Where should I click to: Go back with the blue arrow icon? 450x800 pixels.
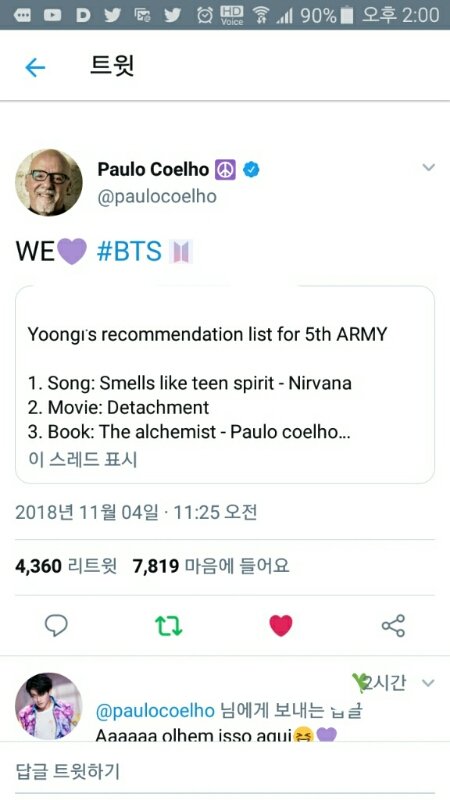[x=35, y=67]
